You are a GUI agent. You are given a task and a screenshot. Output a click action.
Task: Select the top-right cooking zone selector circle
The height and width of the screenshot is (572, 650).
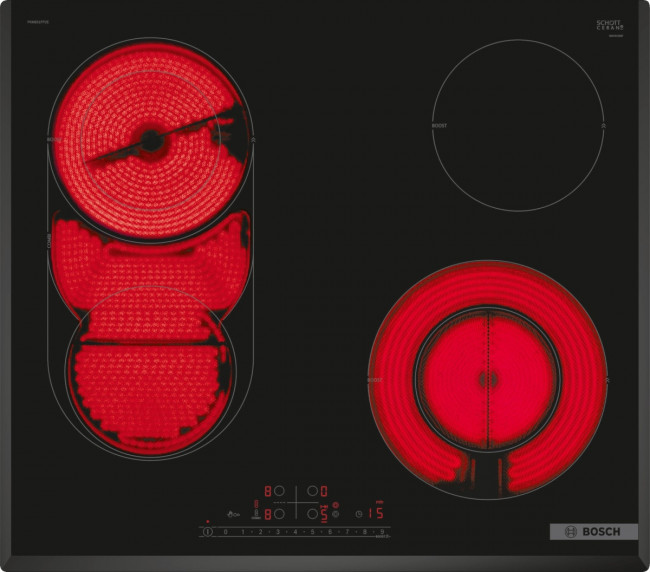pyautogui.click(x=313, y=492)
